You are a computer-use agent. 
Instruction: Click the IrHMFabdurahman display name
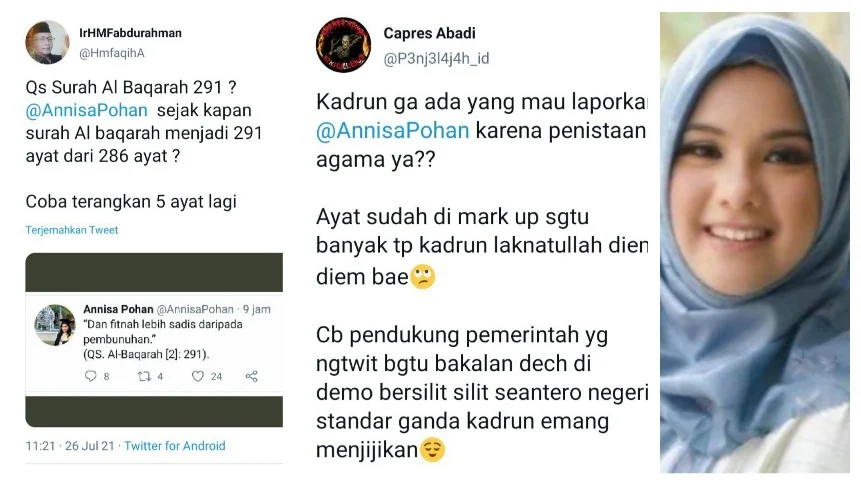130,33
